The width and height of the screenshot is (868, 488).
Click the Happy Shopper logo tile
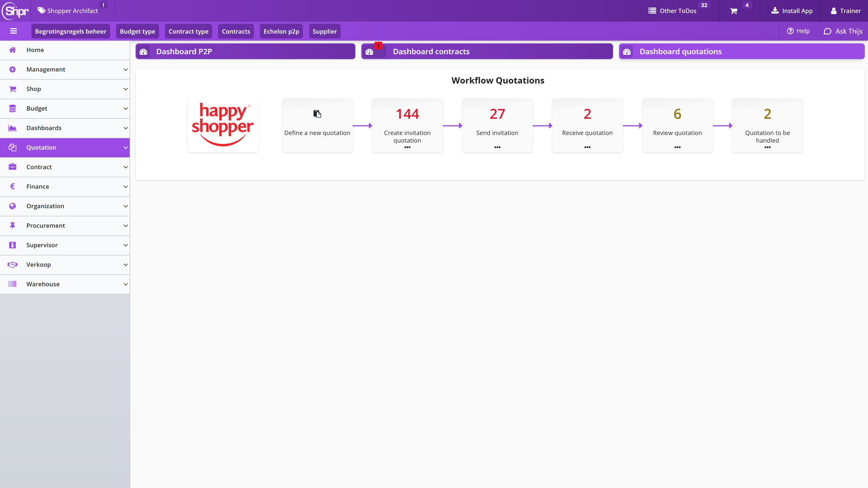[x=223, y=125]
